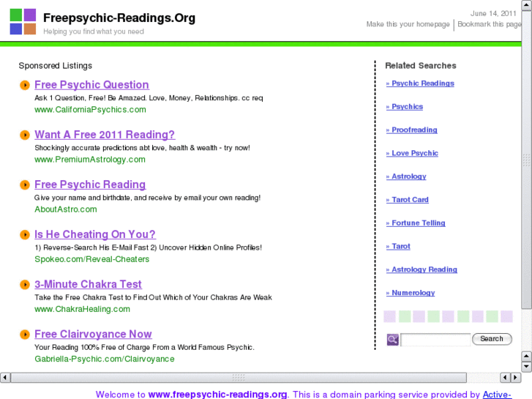Click orange arrow bullet beside Free Clairvoyance Now
The image size is (532, 399).
click(25, 335)
